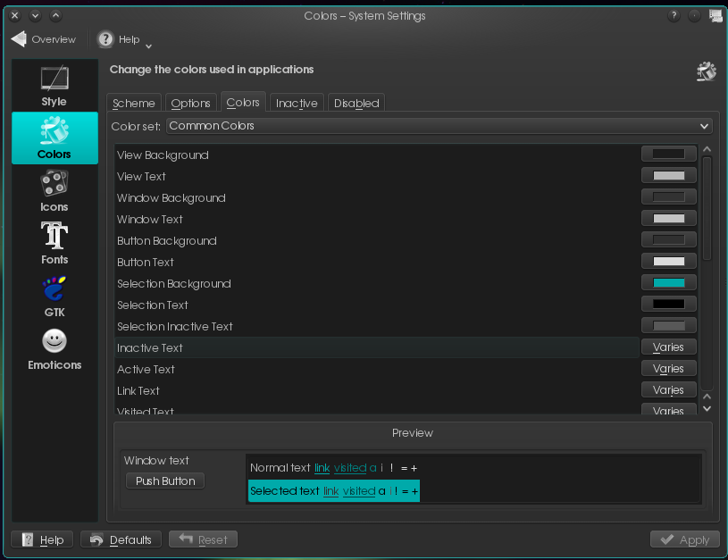Click the normal text 'visited' link in preview
The image size is (728, 560).
click(x=350, y=468)
